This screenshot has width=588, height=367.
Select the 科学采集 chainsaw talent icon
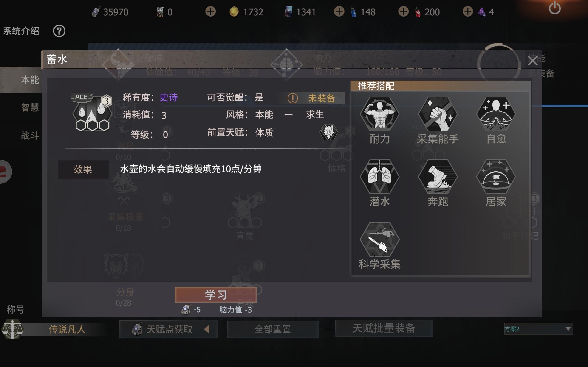coord(379,239)
